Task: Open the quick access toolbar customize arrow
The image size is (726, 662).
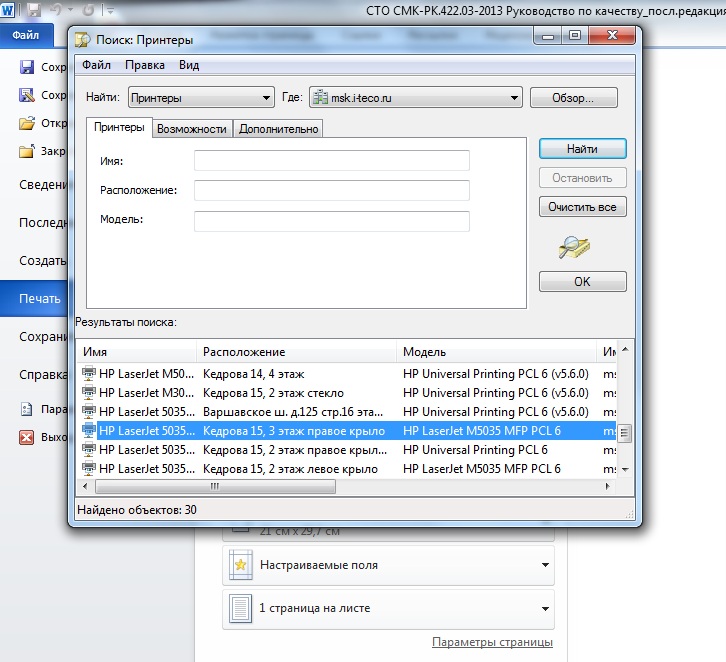Action: pos(110,10)
